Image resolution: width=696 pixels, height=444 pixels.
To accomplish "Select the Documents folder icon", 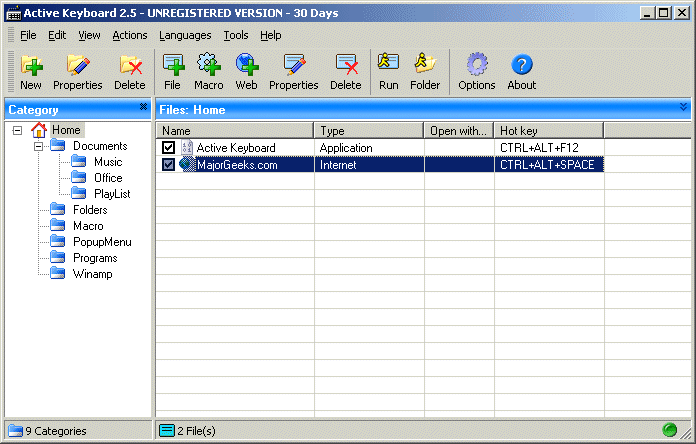I will point(58,145).
